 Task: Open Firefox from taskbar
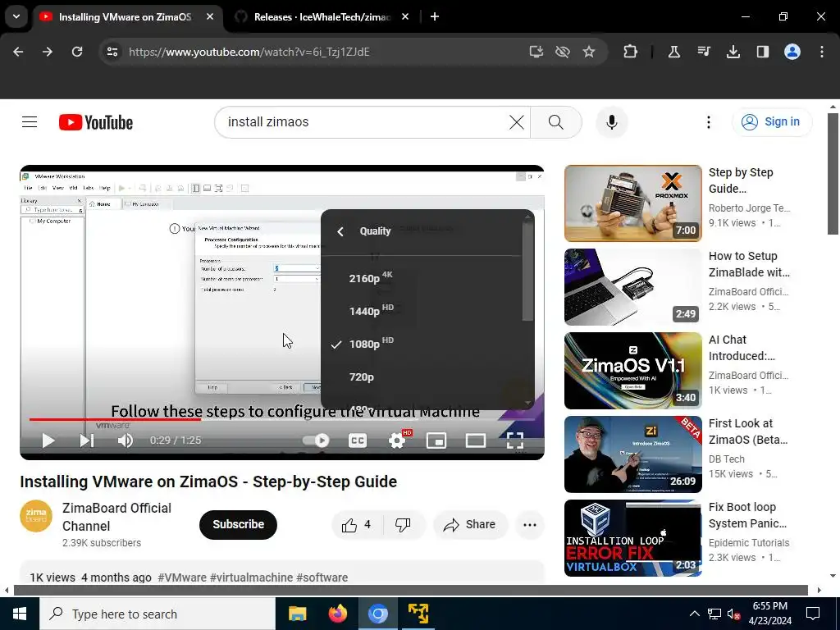coord(337,614)
